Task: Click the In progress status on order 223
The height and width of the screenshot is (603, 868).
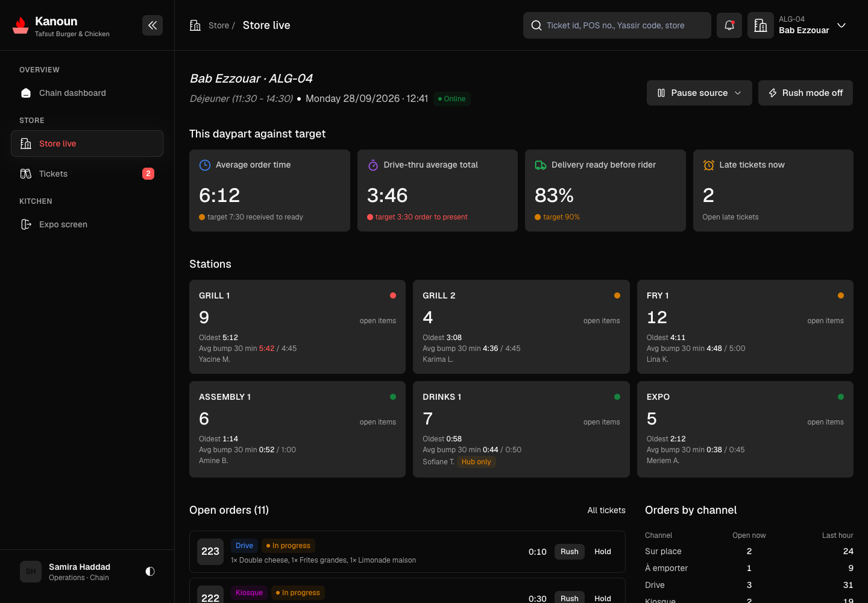Action: pos(288,546)
